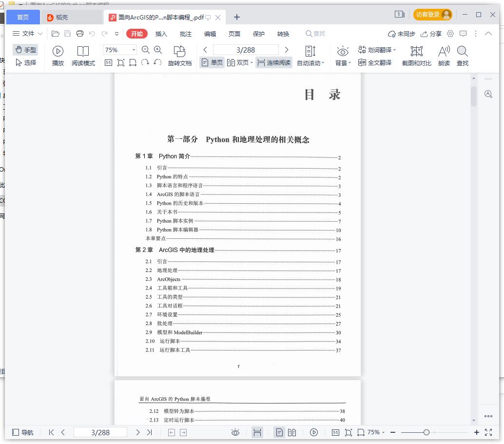Click play button in status bar
Viewport: 504px width, 444px height.
[314, 432]
